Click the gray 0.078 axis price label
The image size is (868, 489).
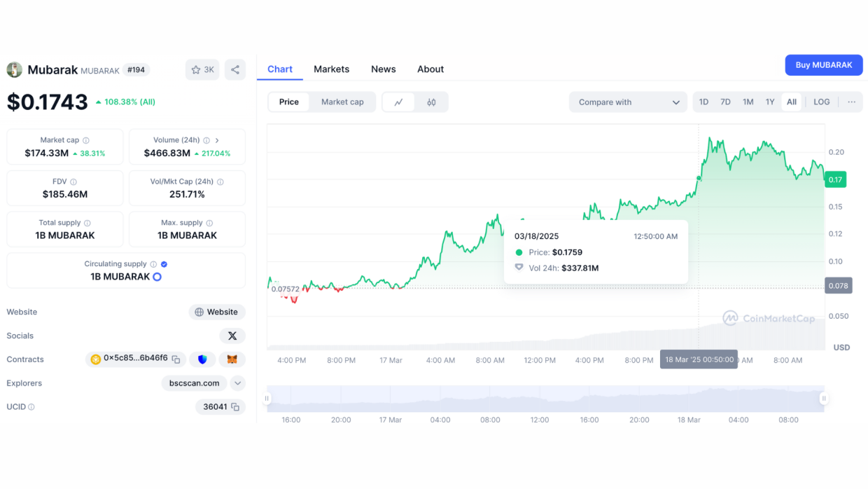click(839, 286)
